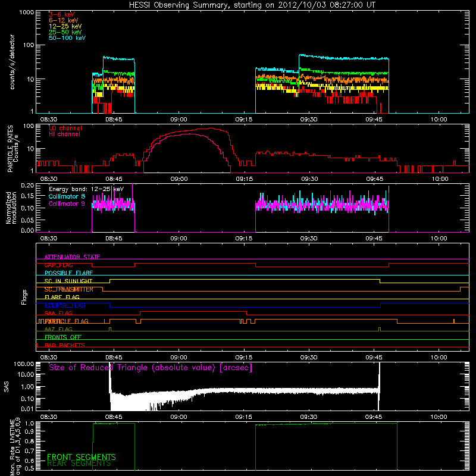Click the LO channel legend label
Screen dimensions: 476x476
[x=65, y=128]
